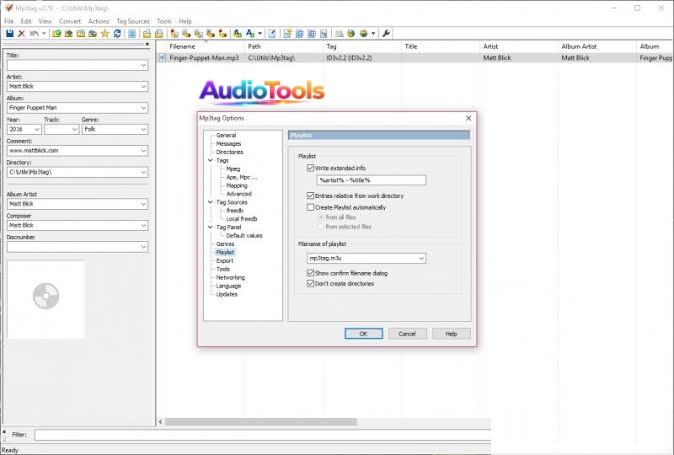Image resolution: width=674 pixels, height=455 pixels.
Task: Click the Filename - Filename convert icon
Action: [x=198, y=34]
